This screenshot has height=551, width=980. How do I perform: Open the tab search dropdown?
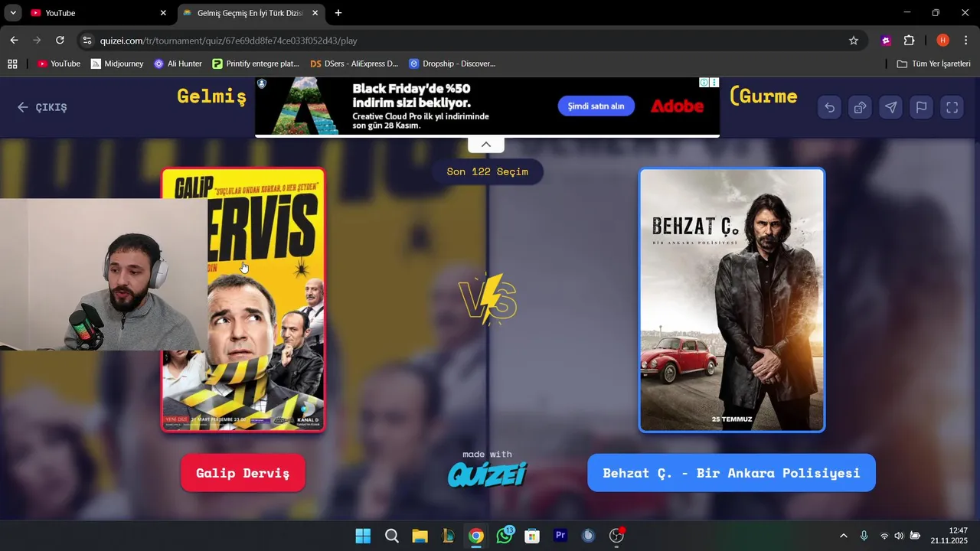(12, 13)
